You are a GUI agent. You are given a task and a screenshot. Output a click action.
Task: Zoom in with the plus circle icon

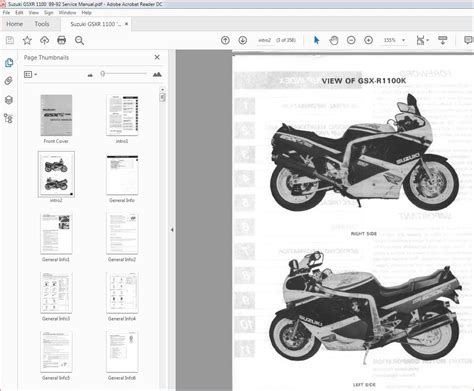[368, 40]
